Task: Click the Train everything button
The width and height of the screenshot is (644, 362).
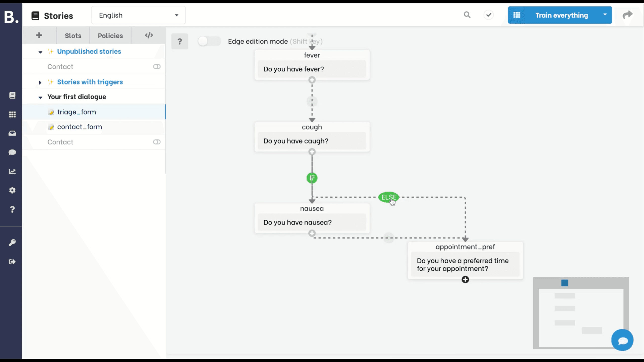Action: (x=562, y=15)
